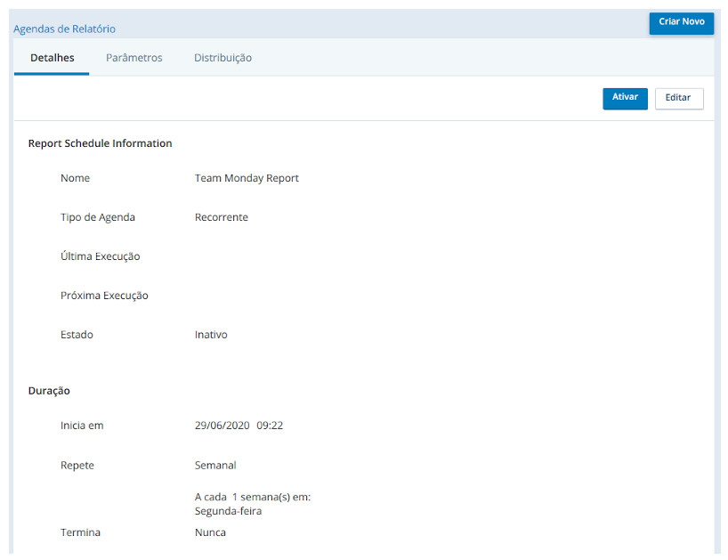The image size is (728, 560).
Task: Select the Recorrente schedule type value
Action: pyautogui.click(x=221, y=217)
